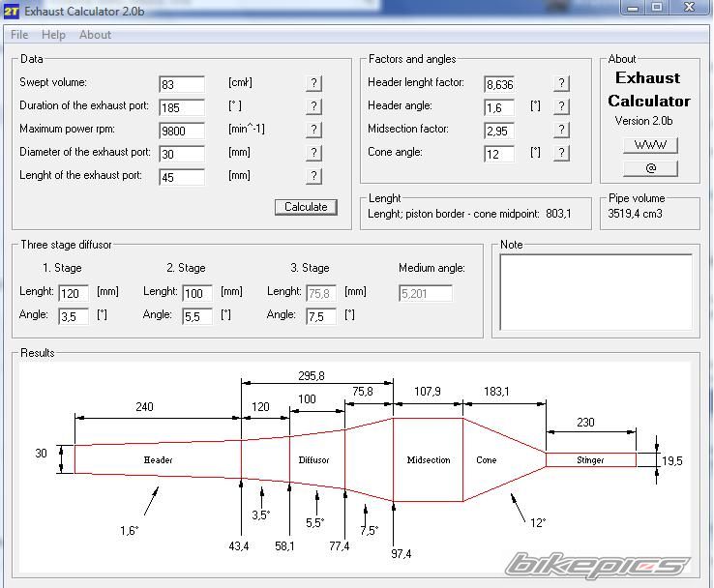Open help for Maximum power rpm
The height and width of the screenshot is (588, 714).
click(x=313, y=130)
